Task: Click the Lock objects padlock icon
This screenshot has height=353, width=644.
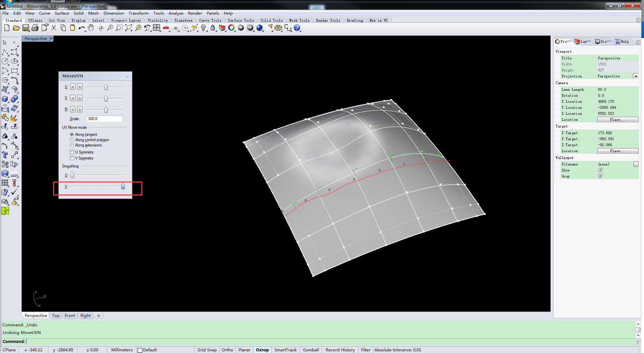Action: pyautogui.click(x=213, y=28)
